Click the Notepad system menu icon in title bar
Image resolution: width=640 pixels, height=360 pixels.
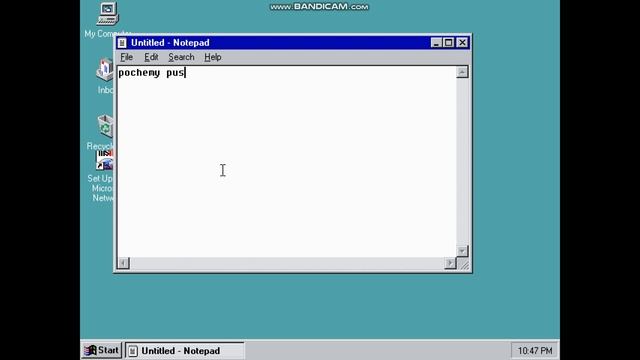tap(122, 43)
